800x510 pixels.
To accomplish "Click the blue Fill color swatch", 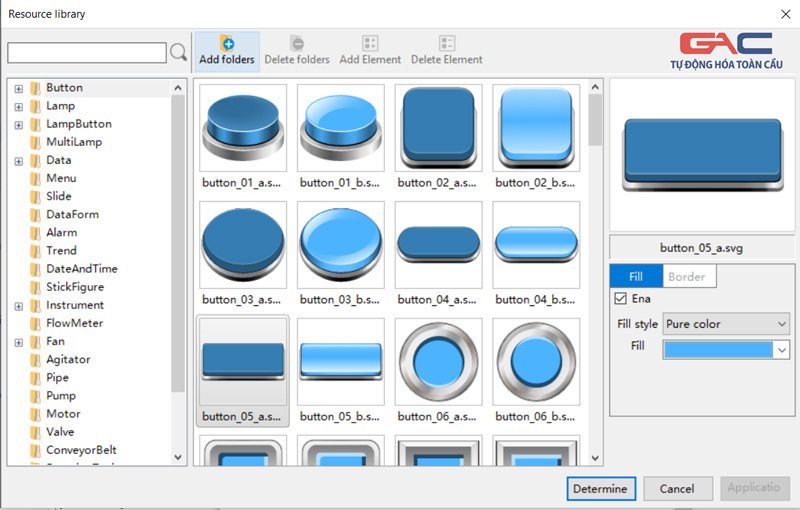I will point(718,350).
